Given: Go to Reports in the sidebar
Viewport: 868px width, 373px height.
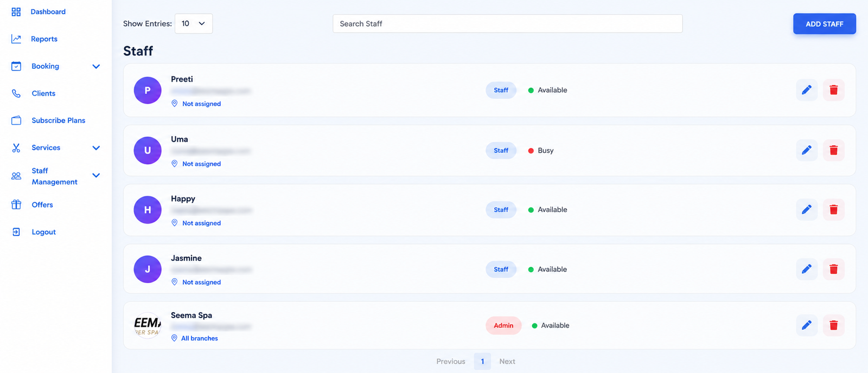Looking at the screenshot, I should pos(44,39).
